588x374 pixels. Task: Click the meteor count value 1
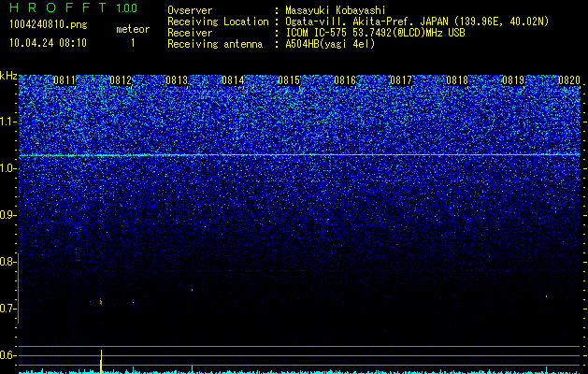133,43
